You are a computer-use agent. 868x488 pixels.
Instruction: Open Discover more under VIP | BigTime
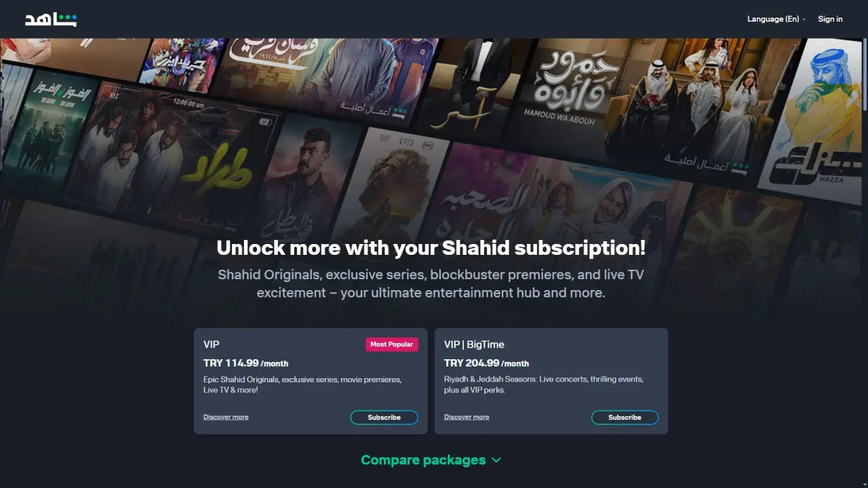[x=467, y=417]
